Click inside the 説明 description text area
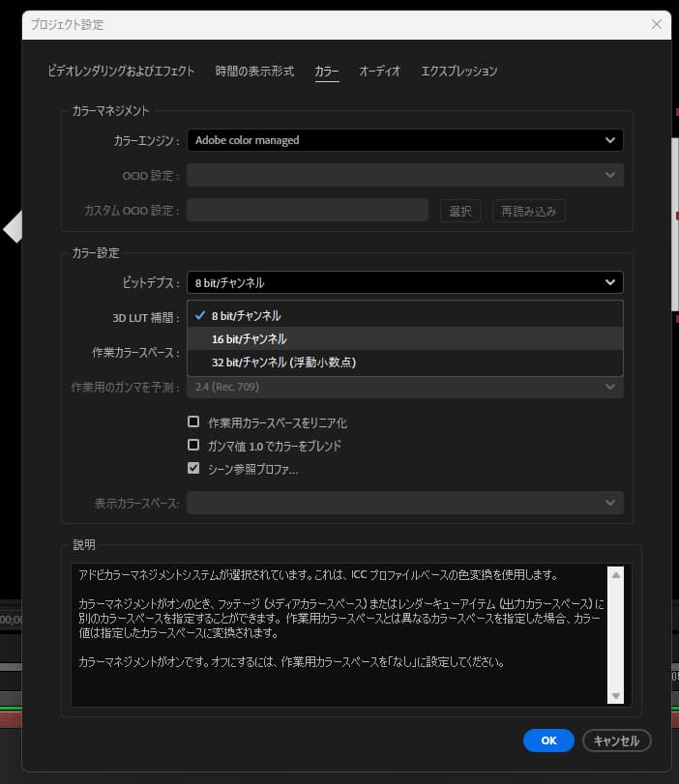Image resolution: width=679 pixels, height=784 pixels. 339,635
